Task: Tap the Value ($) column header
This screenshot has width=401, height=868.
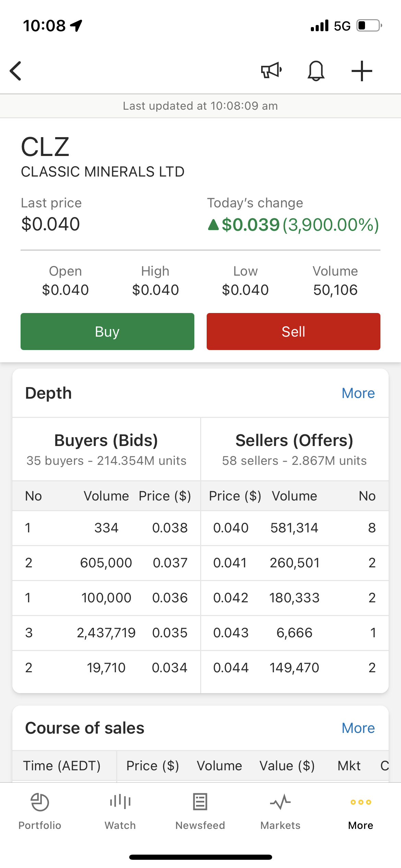Action: (287, 766)
